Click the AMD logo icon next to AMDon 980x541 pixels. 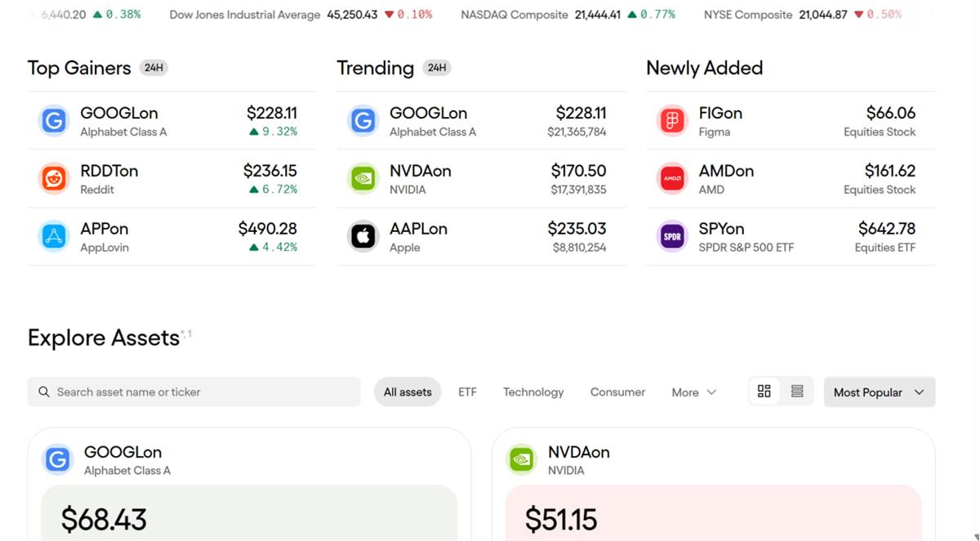pos(673,179)
